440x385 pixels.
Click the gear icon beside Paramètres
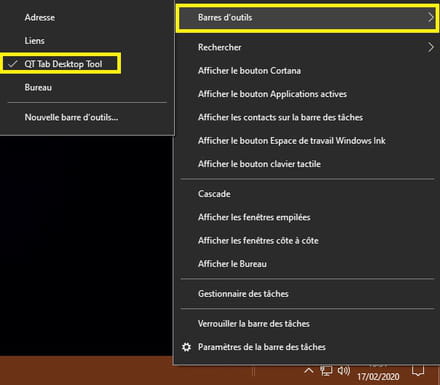pyautogui.click(x=186, y=347)
